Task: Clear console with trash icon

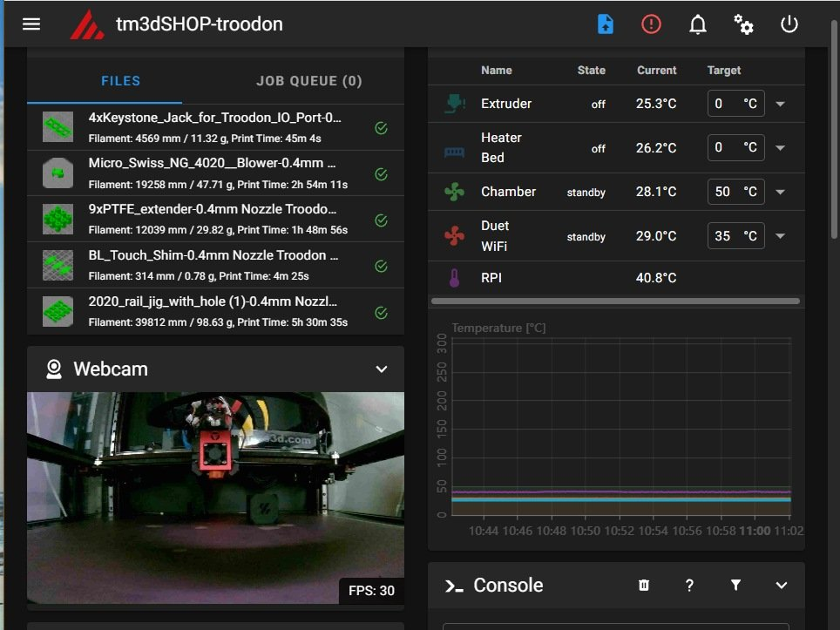Action: point(644,586)
